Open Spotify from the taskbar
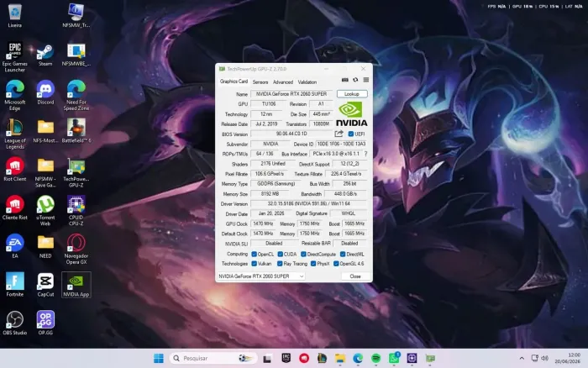This screenshot has width=588, height=368. click(375, 358)
